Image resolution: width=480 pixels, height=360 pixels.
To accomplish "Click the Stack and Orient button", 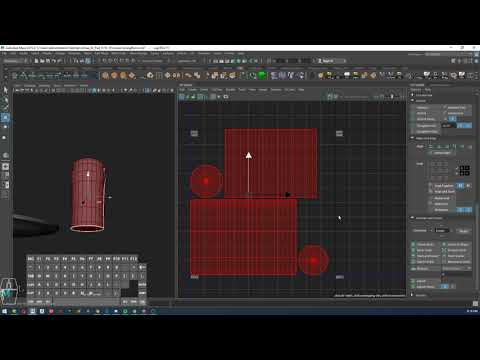I will [426, 256].
